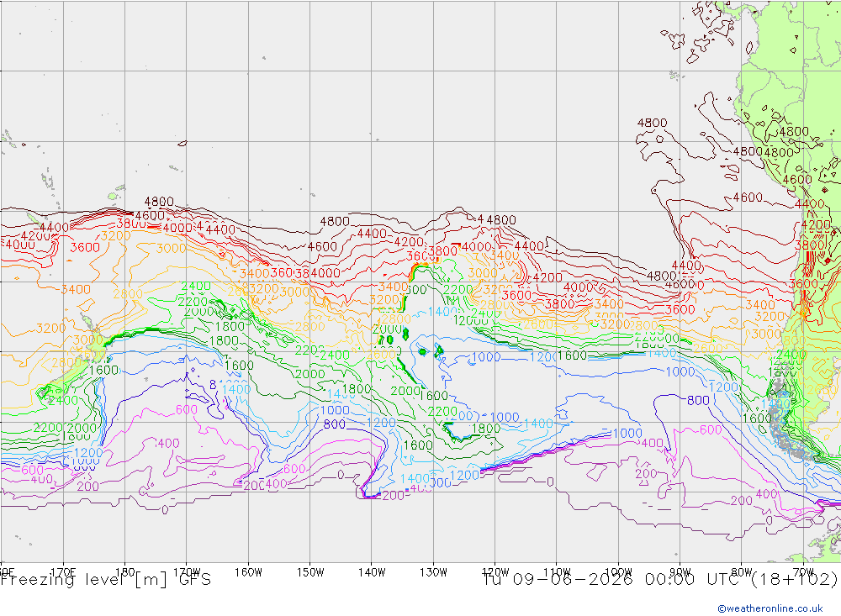This screenshot has height=616, width=841.
Task: Click the 140W longitude axis label
Action: coord(372,572)
